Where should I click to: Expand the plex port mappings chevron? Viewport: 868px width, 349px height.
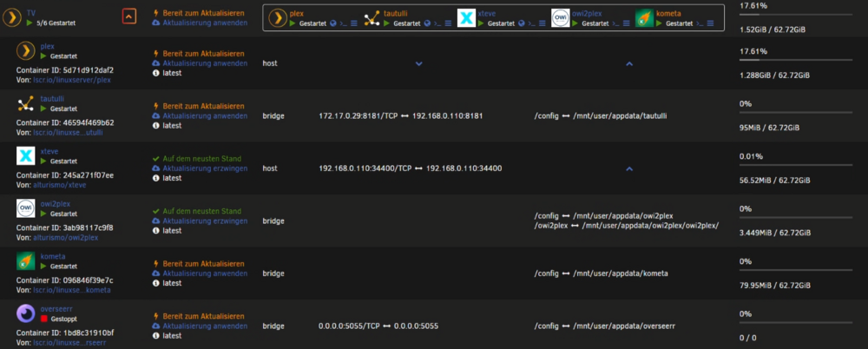click(x=419, y=63)
